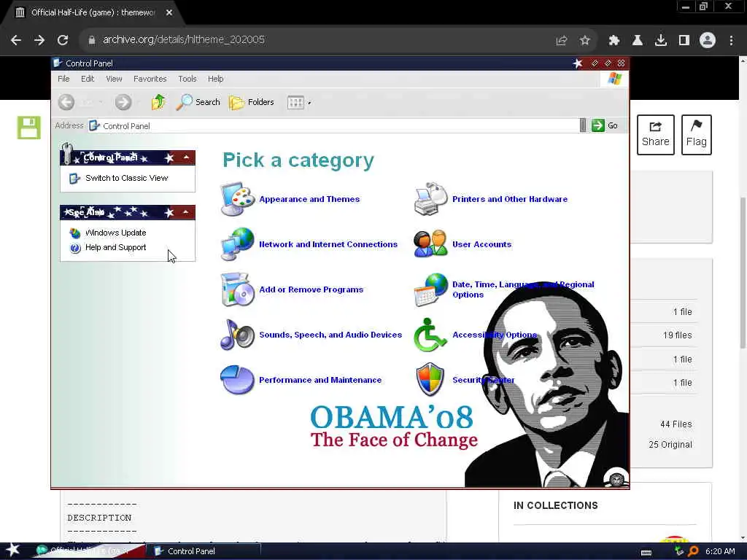
Task: Click the Share button on archive page
Action: (x=656, y=135)
